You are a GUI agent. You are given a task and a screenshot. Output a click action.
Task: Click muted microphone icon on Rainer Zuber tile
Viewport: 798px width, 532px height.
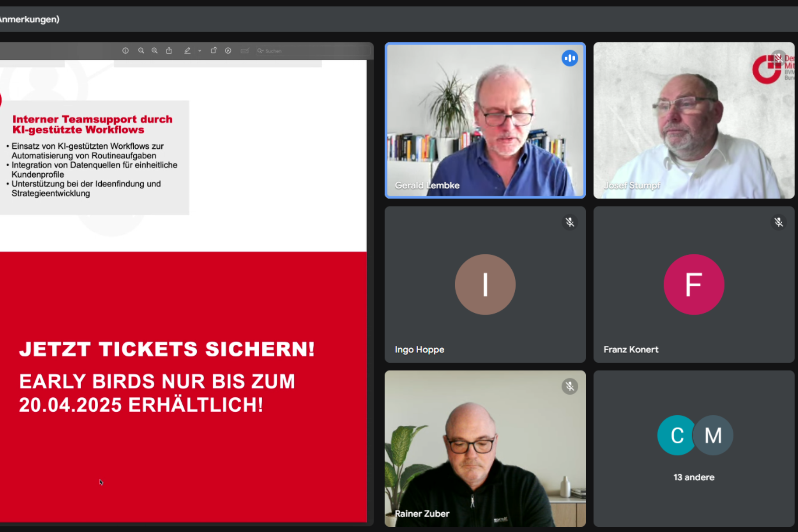[570, 386]
